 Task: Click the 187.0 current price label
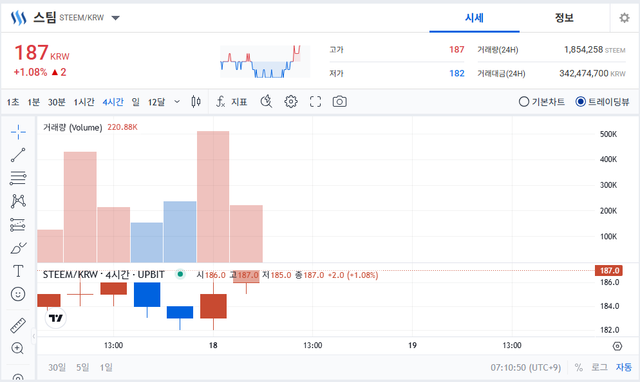609,271
